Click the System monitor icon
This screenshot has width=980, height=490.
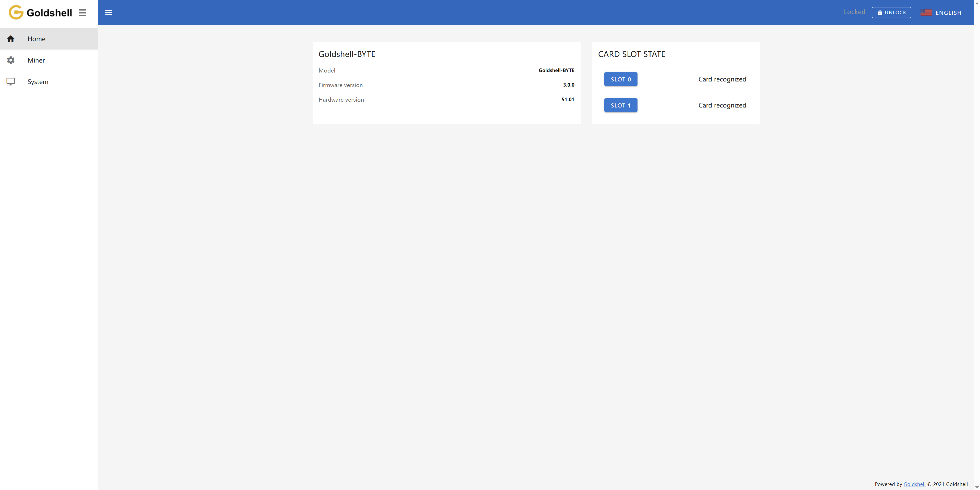pos(11,81)
